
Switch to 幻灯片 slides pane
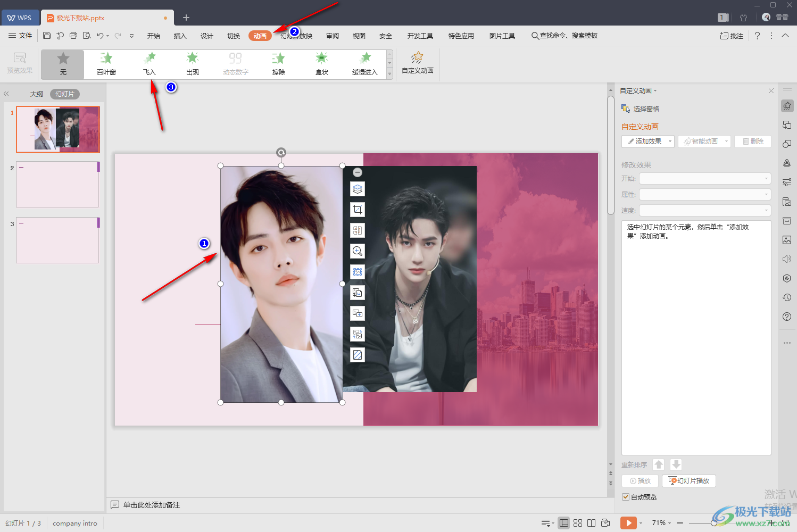click(65, 94)
